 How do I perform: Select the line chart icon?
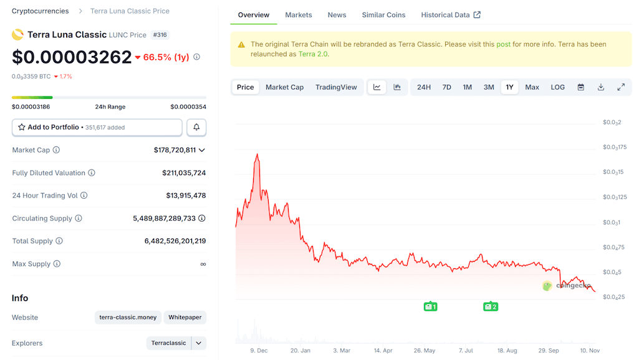pos(377,87)
